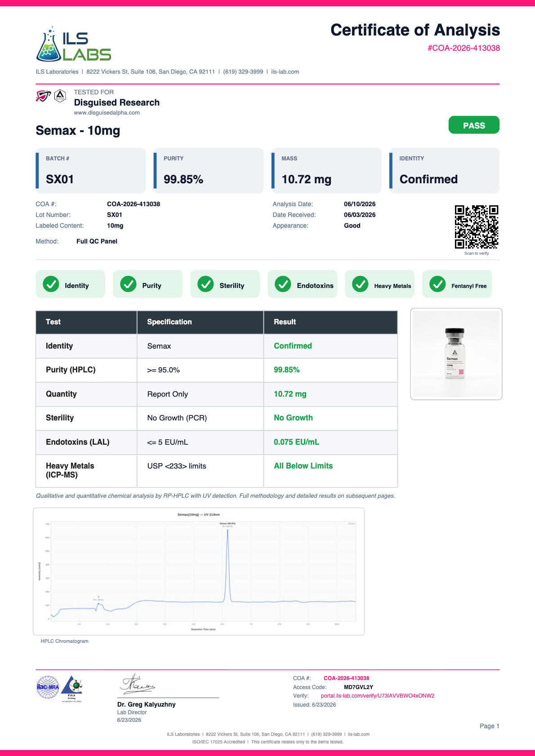Viewport: 535px width, 756px height.
Task: Click the <= 5 EU/mL specification
Action: pos(168,442)
